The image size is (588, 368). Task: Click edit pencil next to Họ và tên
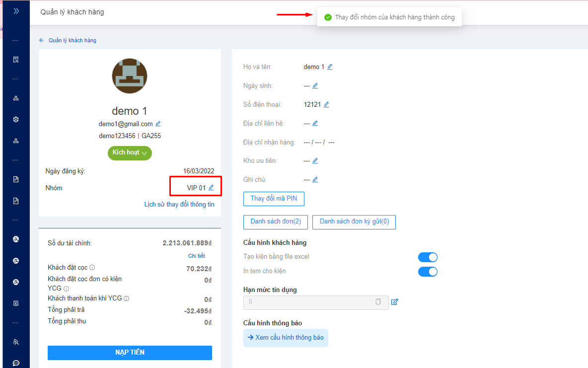[330, 67]
